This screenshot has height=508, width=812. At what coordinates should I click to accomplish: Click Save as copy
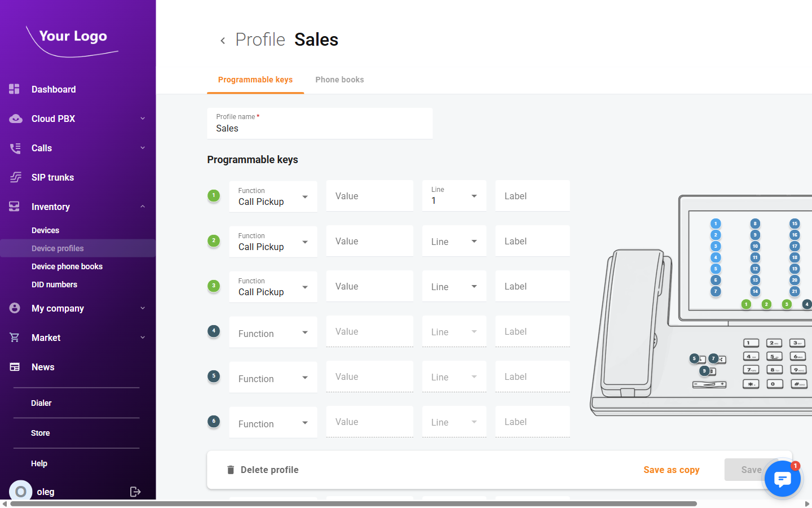(x=671, y=470)
